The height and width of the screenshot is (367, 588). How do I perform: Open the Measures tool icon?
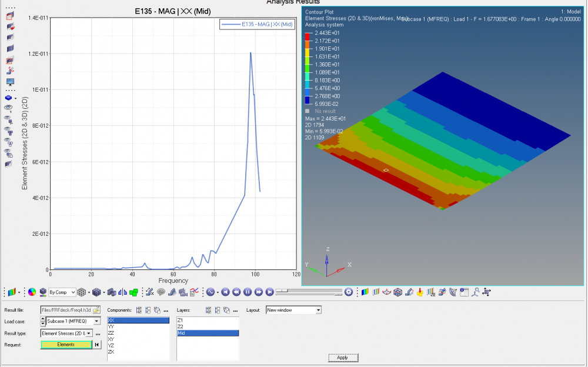click(150, 292)
